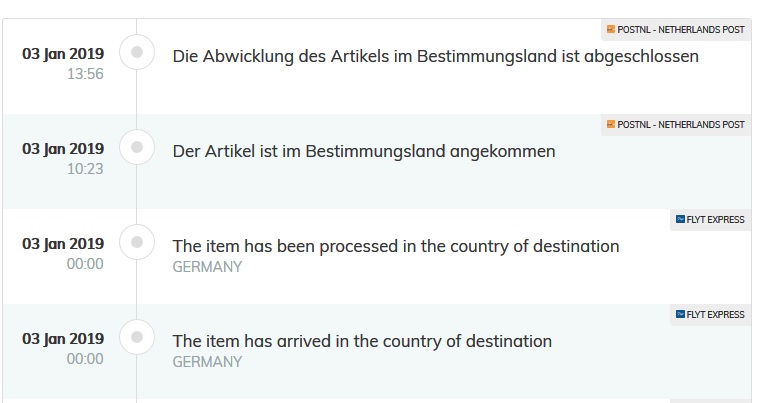Click the 13:56 timestamp
The height and width of the screenshot is (403, 757).
[x=84, y=73]
